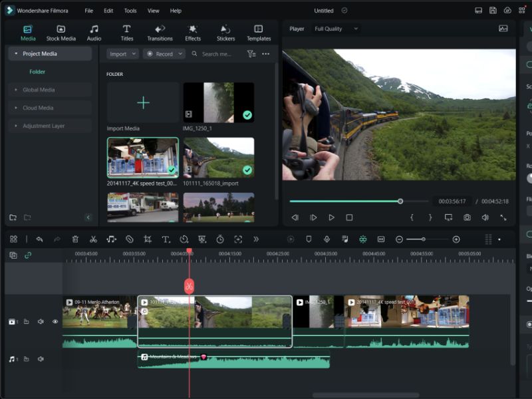Switch to the Transitions tab

pos(160,32)
